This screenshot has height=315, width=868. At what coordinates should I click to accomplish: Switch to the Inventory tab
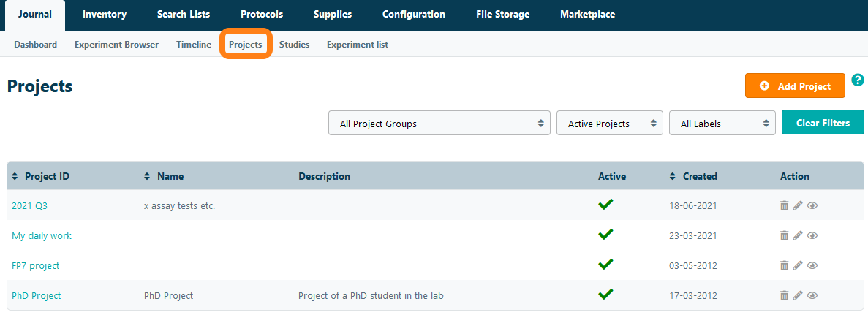[105, 15]
